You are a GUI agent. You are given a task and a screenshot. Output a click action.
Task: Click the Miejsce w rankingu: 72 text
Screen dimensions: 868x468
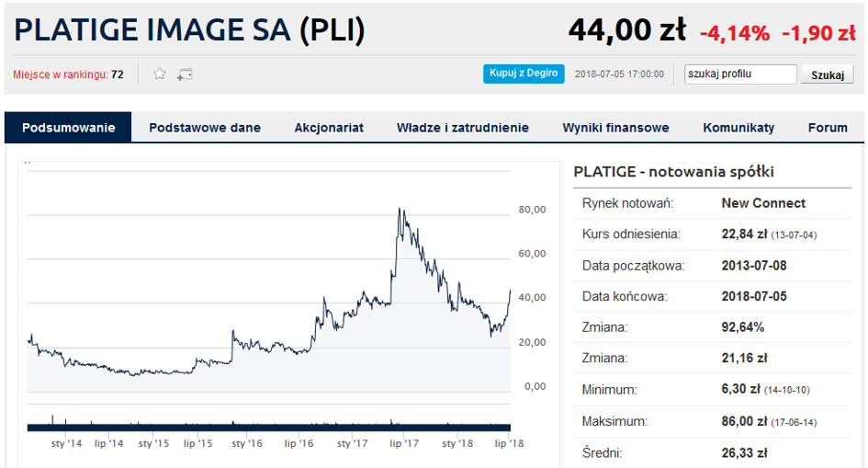pos(68,74)
